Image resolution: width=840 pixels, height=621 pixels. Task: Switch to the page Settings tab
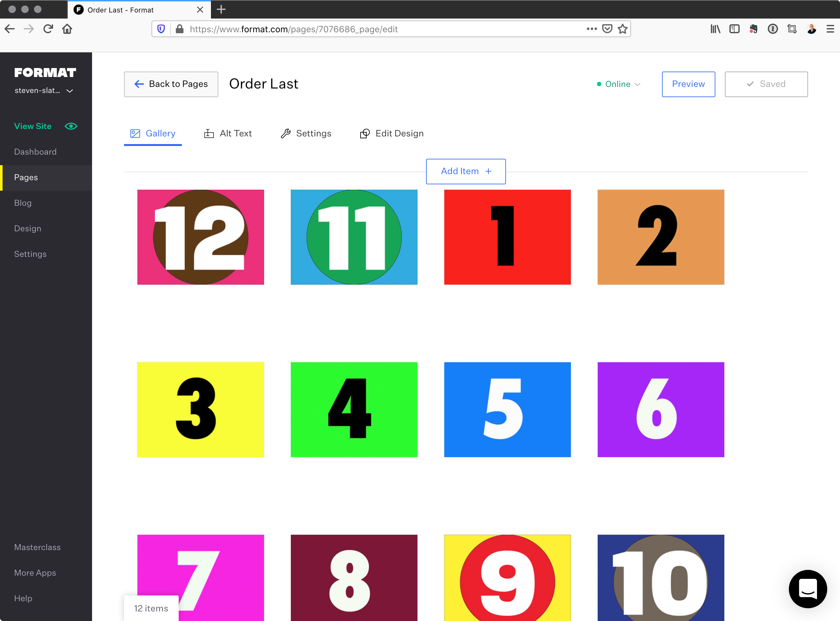pyautogui.click(x=306, y=134)
